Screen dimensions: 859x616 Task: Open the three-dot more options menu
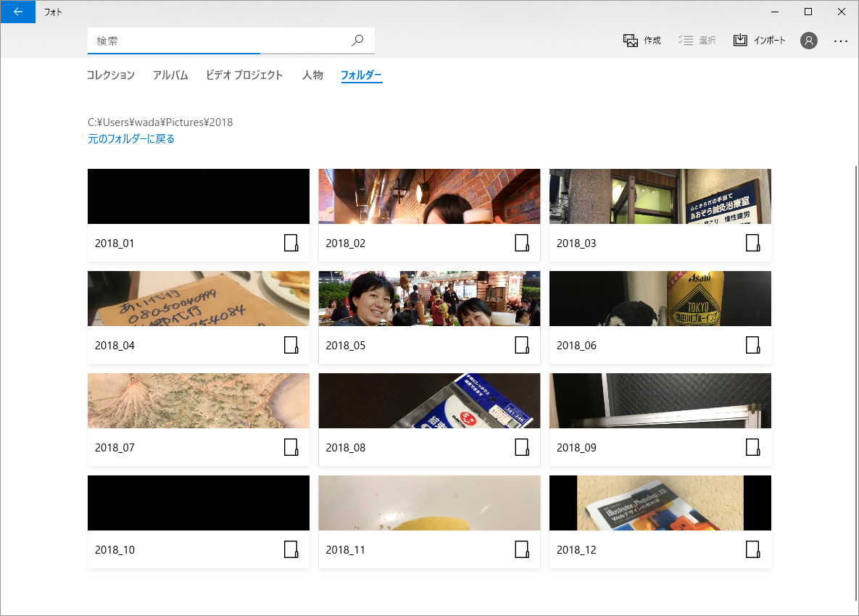(x=840, y=41)
